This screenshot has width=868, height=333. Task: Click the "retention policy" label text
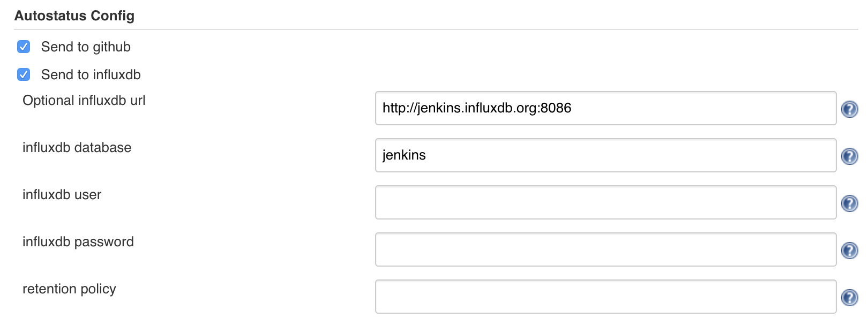69,289
